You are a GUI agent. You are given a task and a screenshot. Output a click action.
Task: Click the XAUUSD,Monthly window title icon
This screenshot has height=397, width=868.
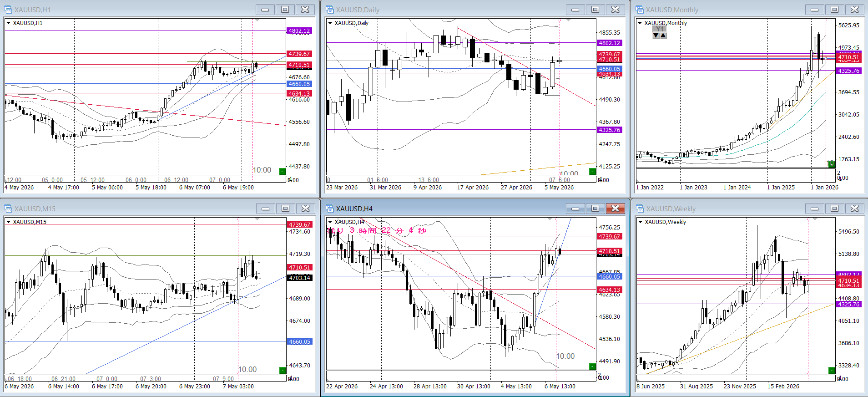click(x=640, y=10)
